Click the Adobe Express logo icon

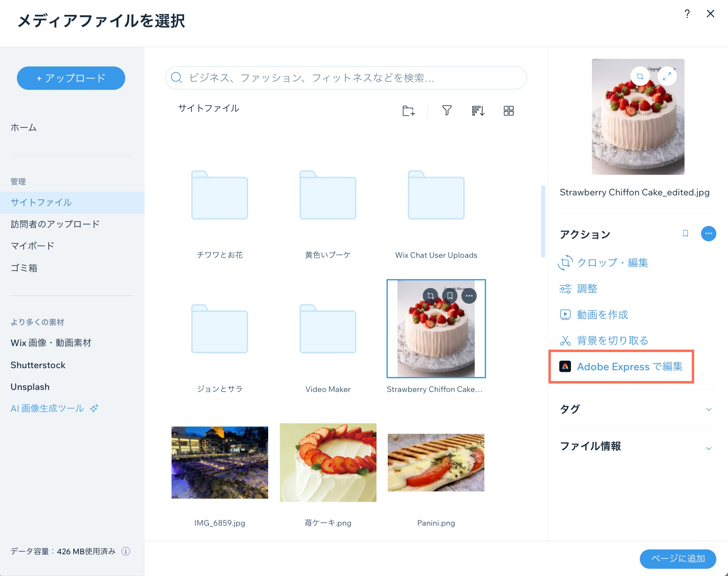(x=565, y=367)
